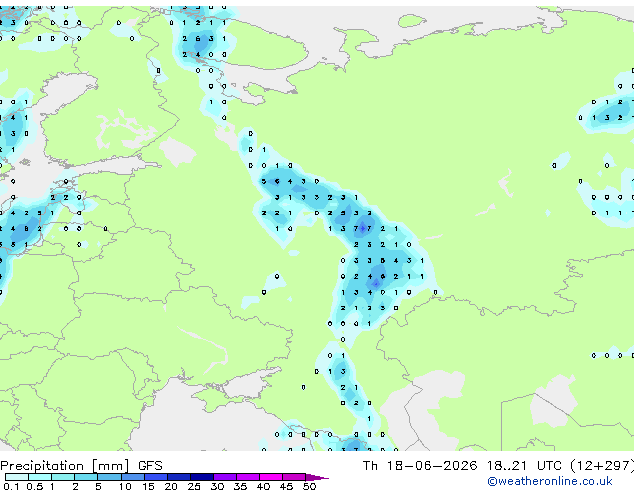
Task: Pick the legend swatch between 40 and 45
Action: [271, 477]
